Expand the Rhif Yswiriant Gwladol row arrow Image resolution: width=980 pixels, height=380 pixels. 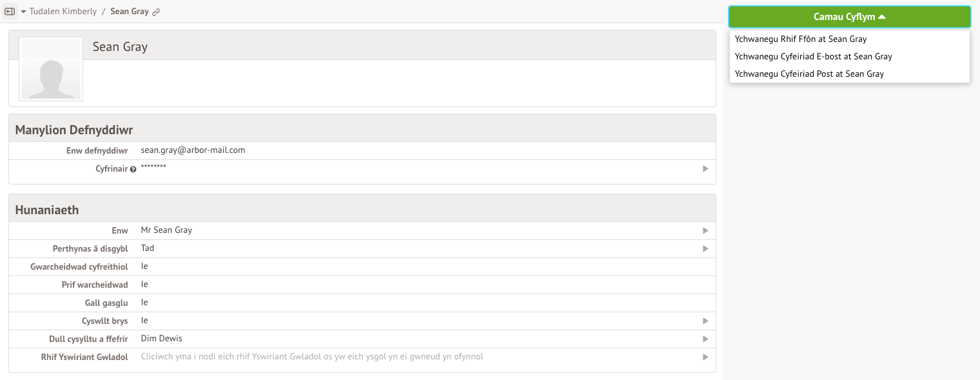(705, 357)
